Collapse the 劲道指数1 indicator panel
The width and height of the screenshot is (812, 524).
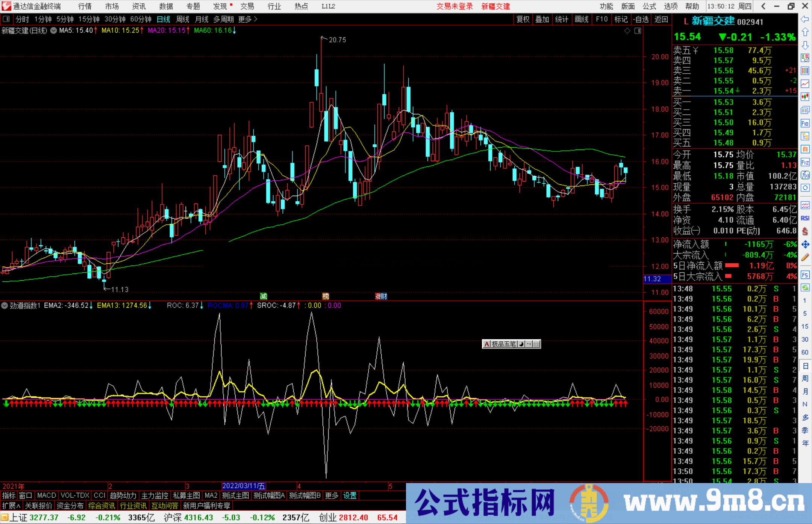tap(5, 305)
